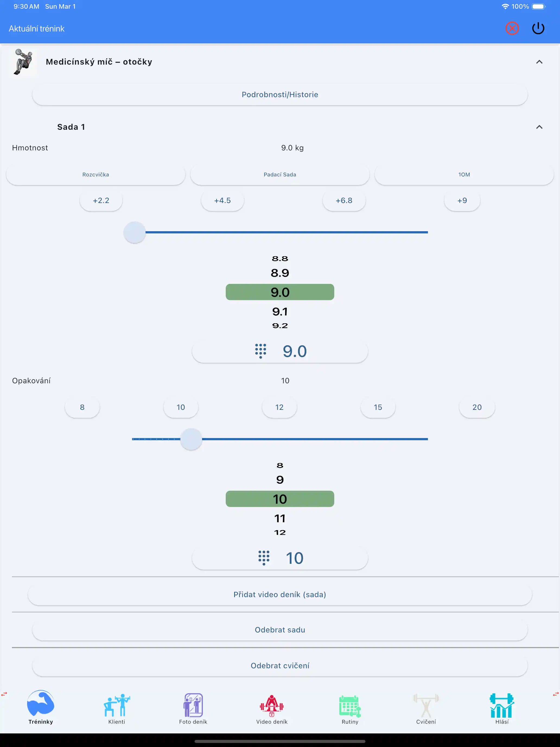This screenshot has height=747, width=560.
Task: Tap the exercise thumbnail image
Action: tap(23, 62)
